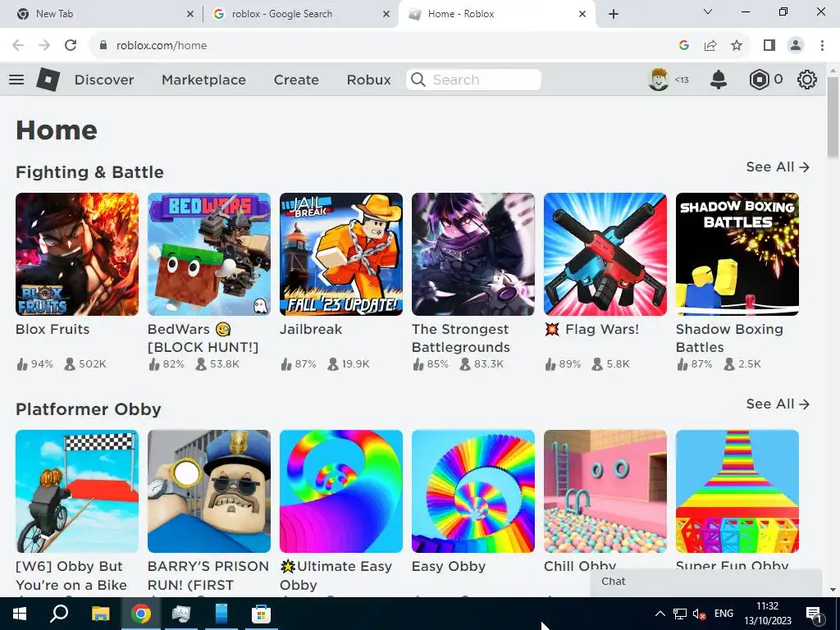Viewport: 840px width, 630px height.
Task: Open the Roblox settings gear
Action: (x=807, y=80)
